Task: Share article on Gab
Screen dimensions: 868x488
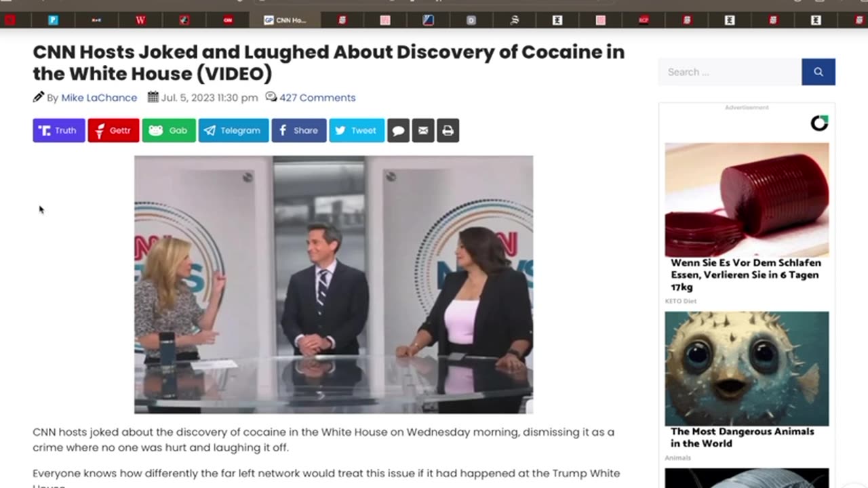Action: point(169,130)
